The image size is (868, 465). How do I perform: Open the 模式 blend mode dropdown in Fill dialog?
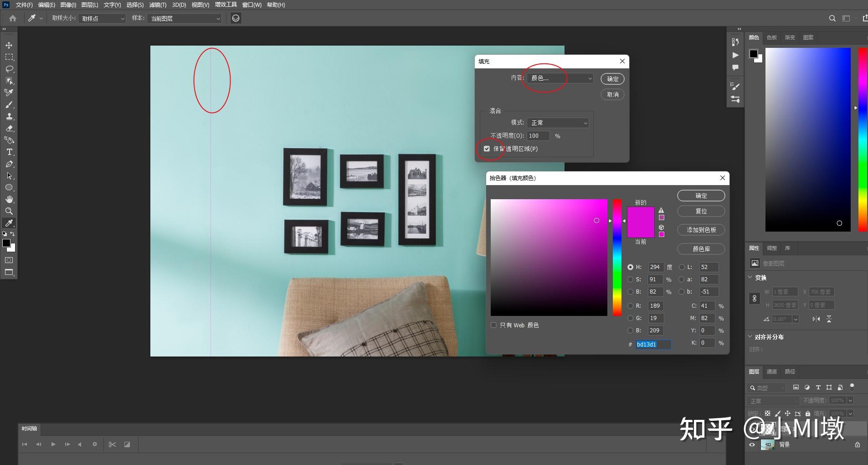coord(558,123)
